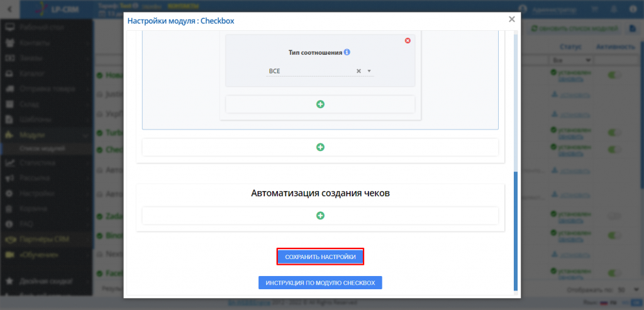
Task: Click document icon beside Обновить список модулей
Action: [633, 28]
